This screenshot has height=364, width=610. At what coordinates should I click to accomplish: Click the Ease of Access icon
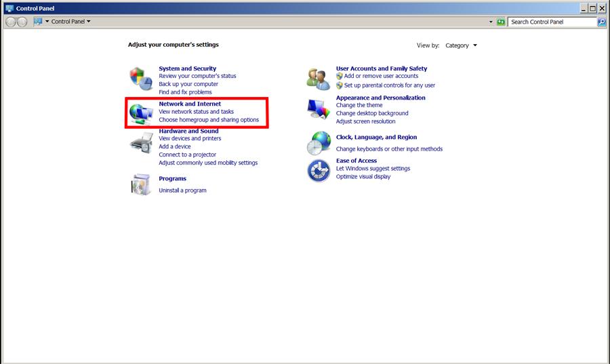319,170
